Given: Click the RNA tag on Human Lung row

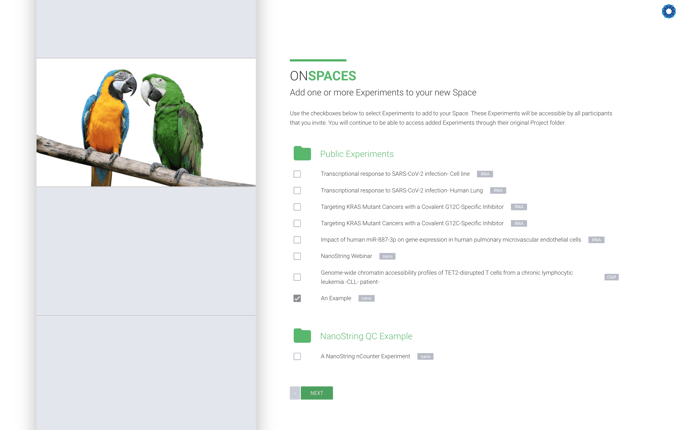Looking at the screenshot, I should [498, 190].
